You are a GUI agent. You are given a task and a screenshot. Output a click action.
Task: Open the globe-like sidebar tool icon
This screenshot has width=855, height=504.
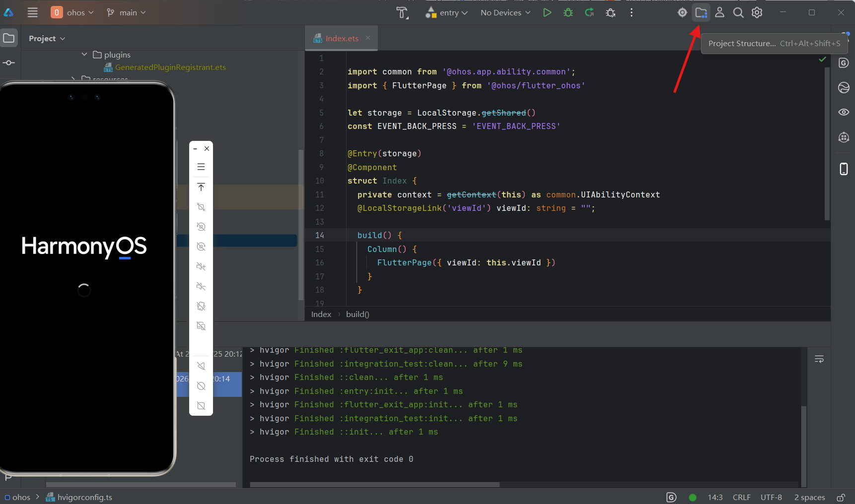pos(844,88)
